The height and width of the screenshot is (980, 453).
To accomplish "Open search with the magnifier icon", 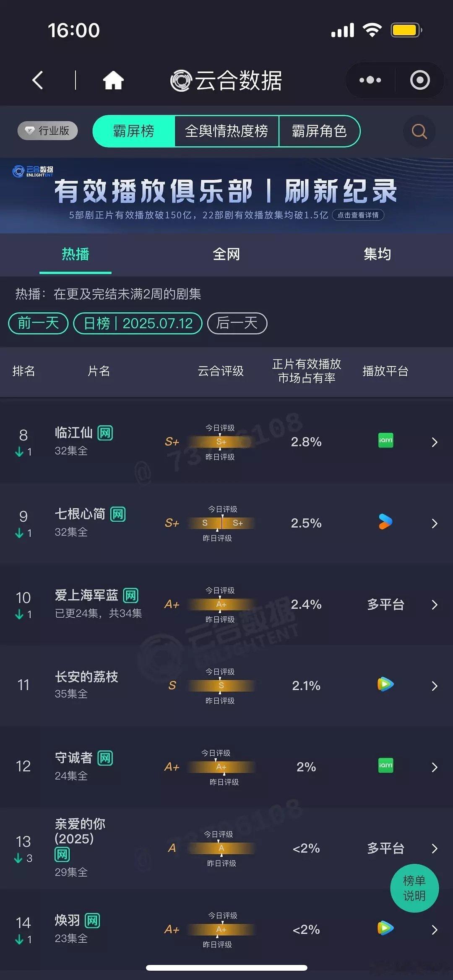I will (419, 131).
